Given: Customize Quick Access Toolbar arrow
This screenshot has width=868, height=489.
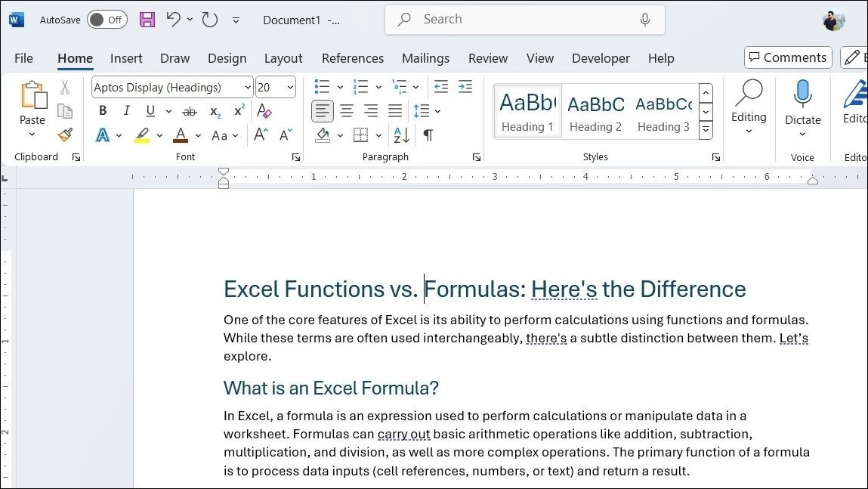Looking at the screenshot, I should tap(236, 20).
